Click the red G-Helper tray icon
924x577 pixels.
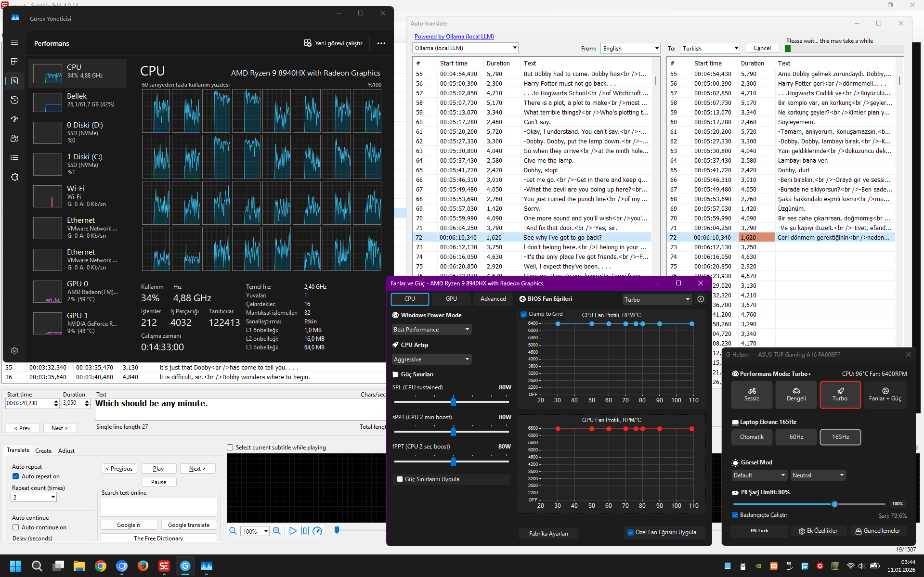tap(820, 566)
